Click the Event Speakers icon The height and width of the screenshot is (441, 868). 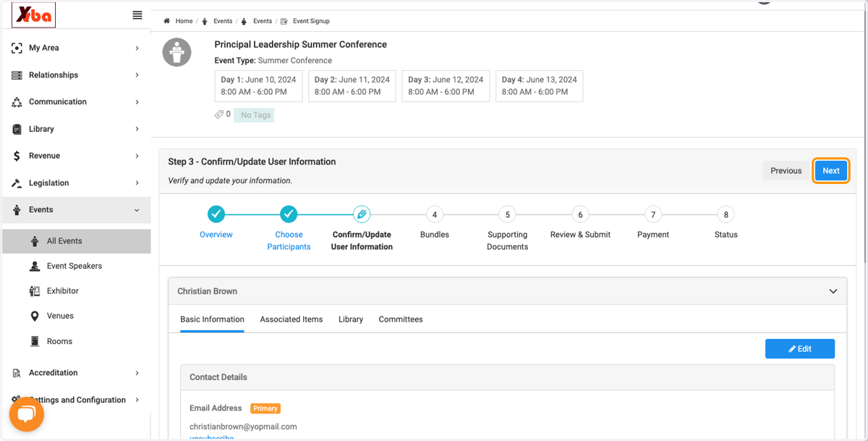coord(35,266)
